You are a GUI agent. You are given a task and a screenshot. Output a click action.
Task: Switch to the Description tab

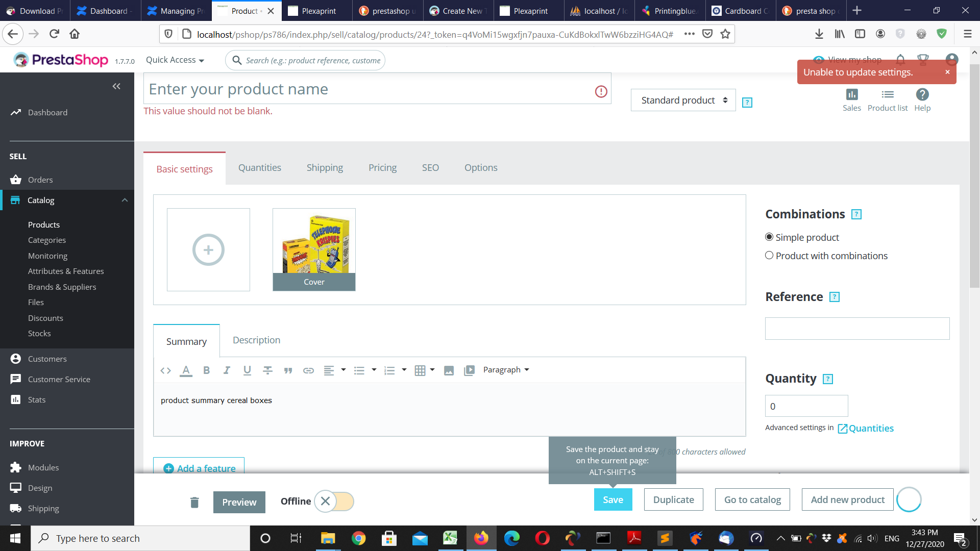pyautogui.click(x=256, y=340)
